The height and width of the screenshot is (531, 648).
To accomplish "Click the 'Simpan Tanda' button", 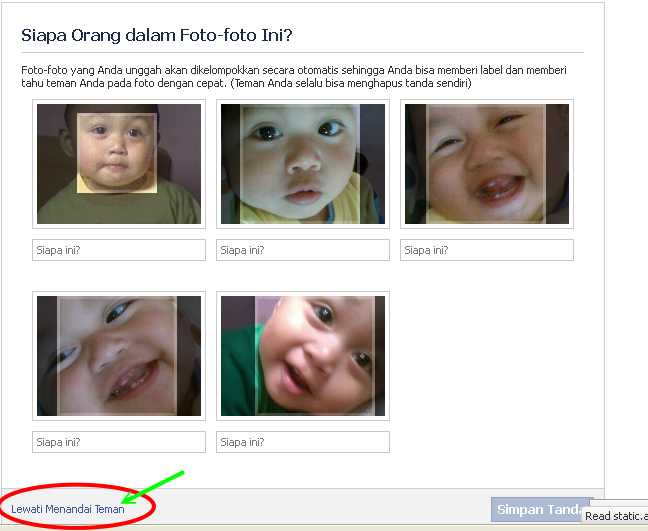I will point(541,510).
